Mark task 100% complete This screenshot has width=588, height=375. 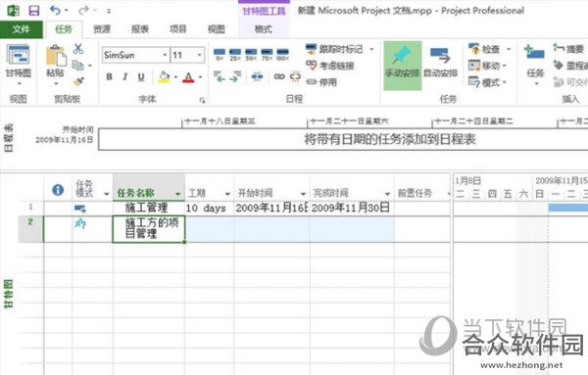[282, 54]
